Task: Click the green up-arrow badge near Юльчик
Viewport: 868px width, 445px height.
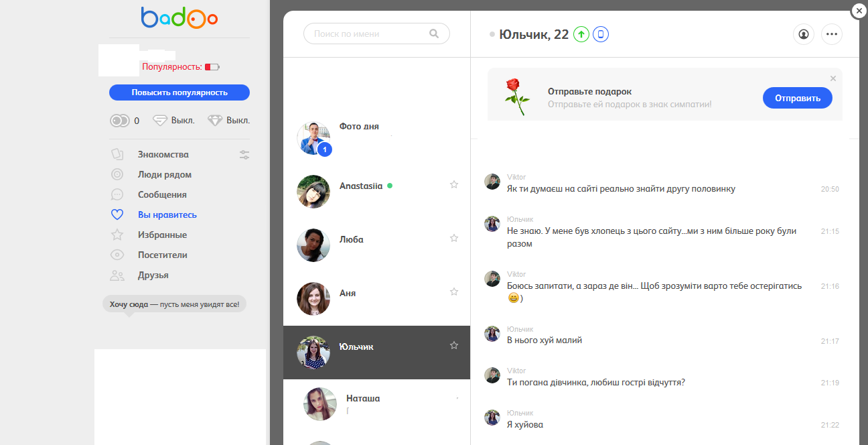Action: (x=581, y=34)
